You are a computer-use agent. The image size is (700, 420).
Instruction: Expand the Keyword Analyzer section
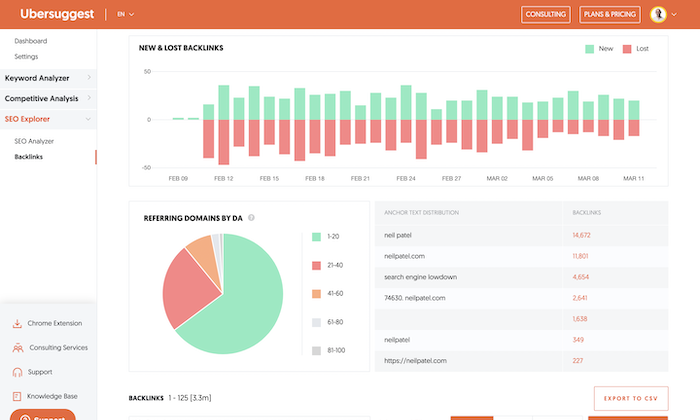[48, 78]
